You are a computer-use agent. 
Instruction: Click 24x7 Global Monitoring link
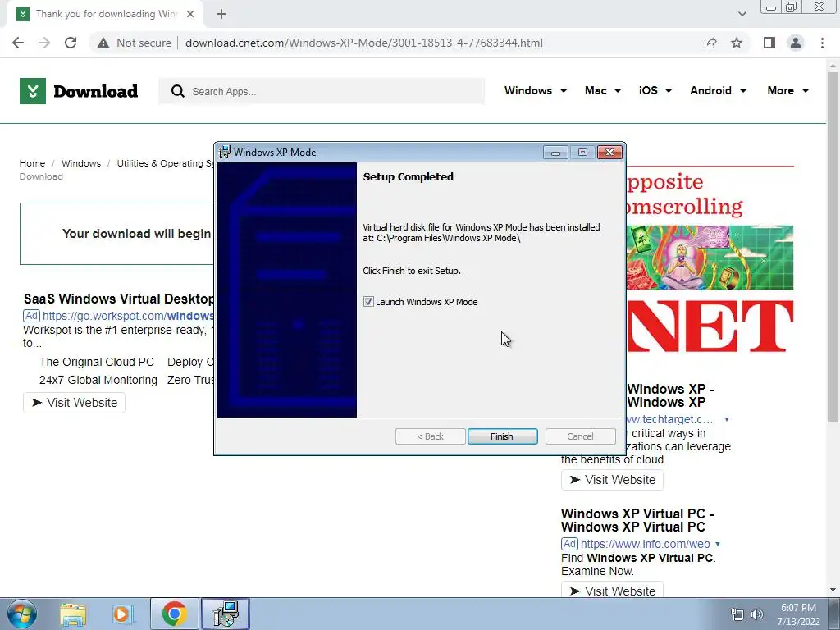coord(98,380)
